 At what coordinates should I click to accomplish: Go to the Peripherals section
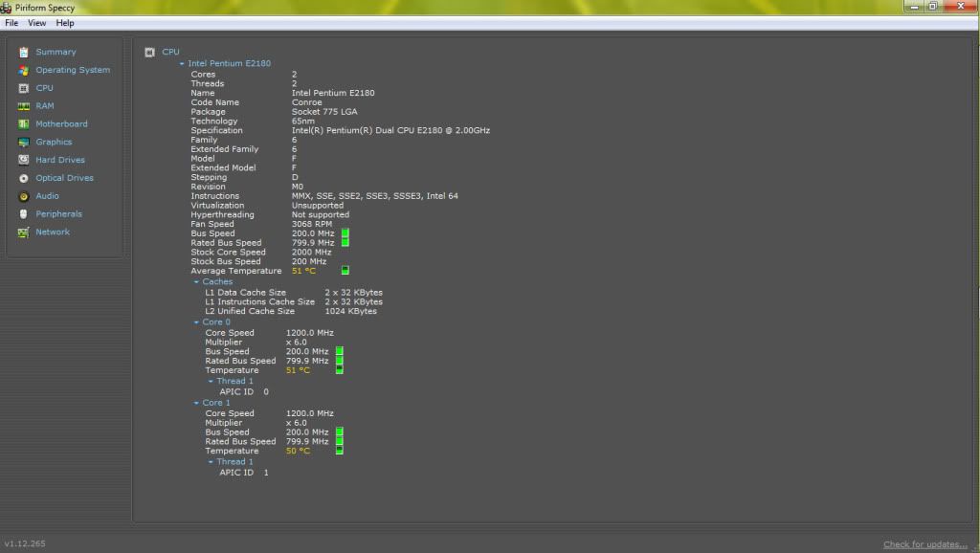pos(58,214)
